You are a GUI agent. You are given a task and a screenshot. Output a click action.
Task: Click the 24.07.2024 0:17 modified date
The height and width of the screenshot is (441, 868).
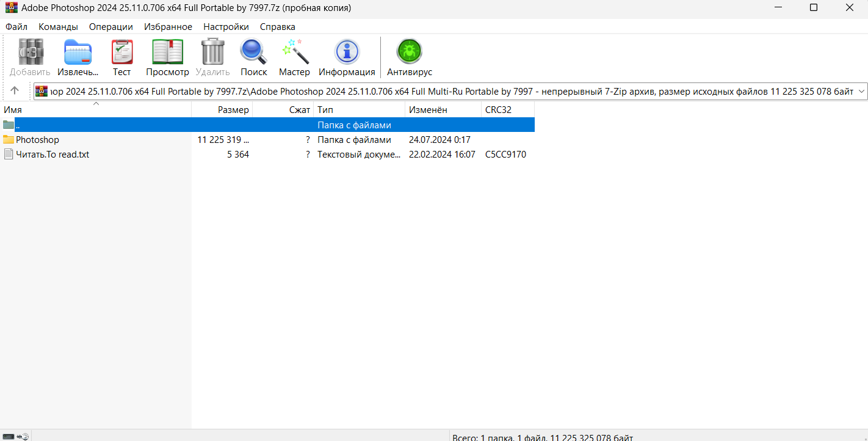pyautogui.click(x=439, y=140)
